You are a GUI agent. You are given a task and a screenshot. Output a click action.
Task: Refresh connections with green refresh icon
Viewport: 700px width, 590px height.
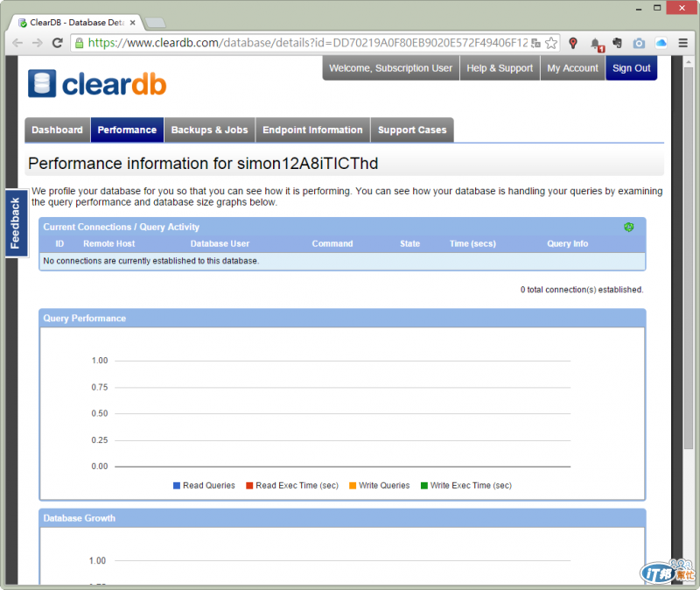628,227
